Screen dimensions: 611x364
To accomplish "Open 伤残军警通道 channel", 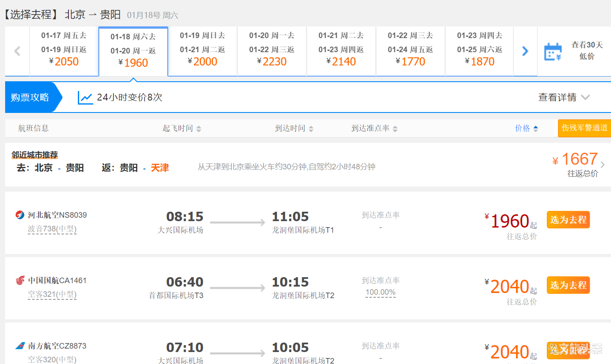I will 584,128.
